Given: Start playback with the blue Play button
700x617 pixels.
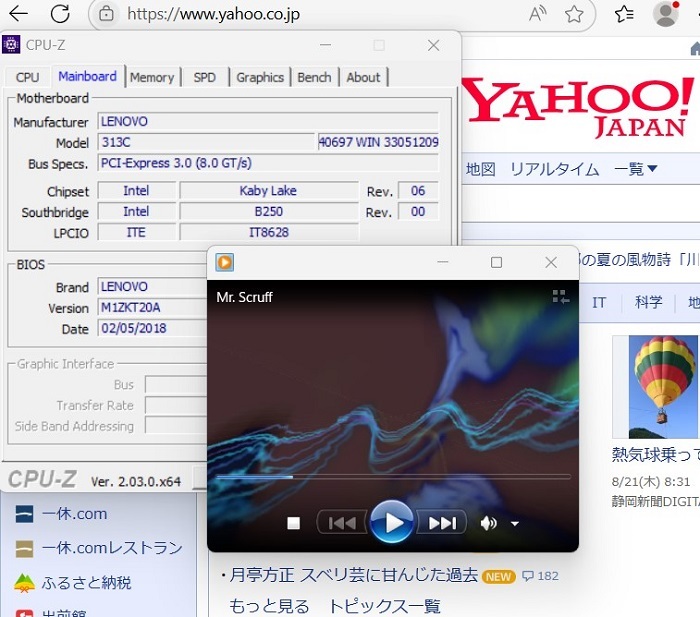Looking at the screenshot, I should tap(392, 521).
